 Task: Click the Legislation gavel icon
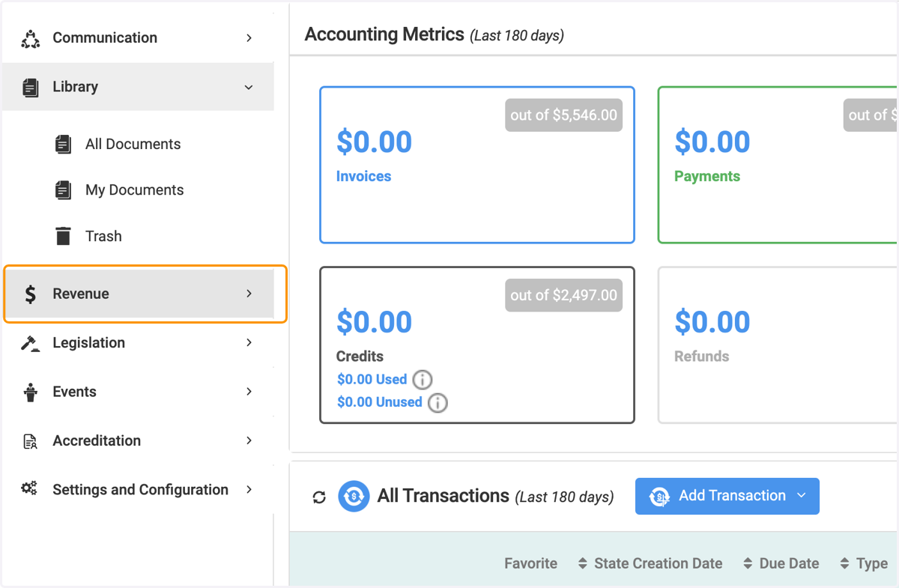[31, 343]
